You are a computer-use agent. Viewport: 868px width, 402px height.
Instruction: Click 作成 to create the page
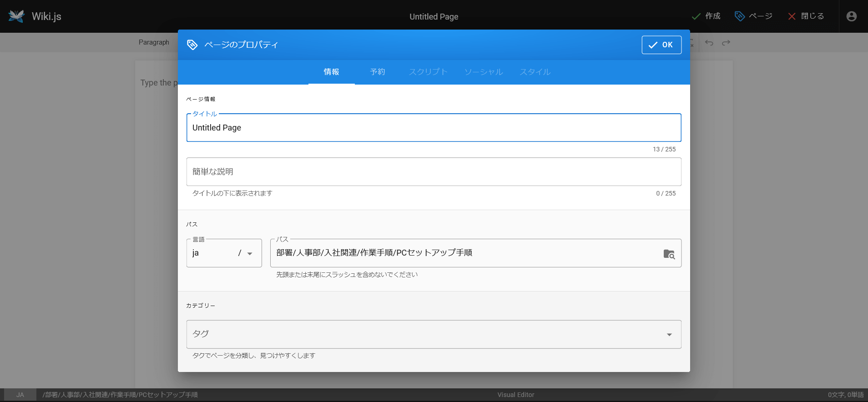tap(706, 16)
